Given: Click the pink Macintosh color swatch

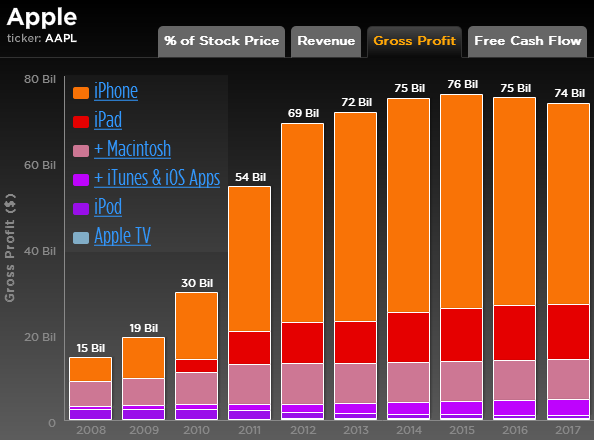Looking at the screenshot, I should (x=81, y=150).
